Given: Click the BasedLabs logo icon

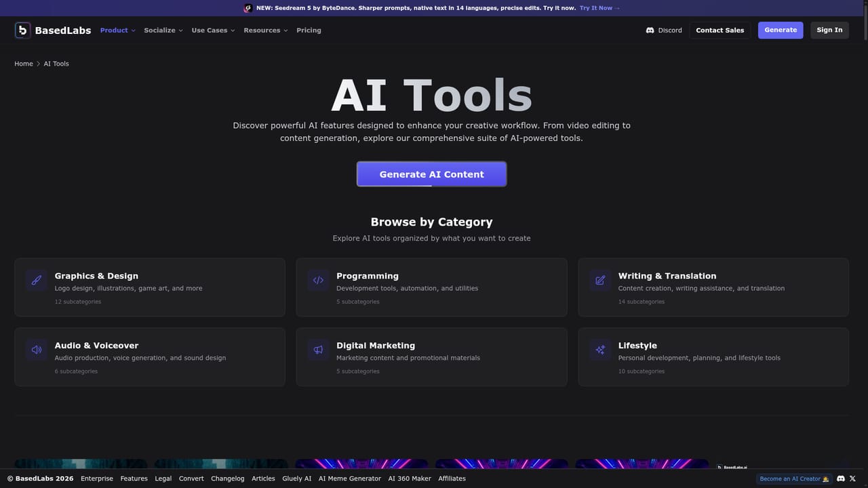Looking at the screenshot, I should 23,30.
